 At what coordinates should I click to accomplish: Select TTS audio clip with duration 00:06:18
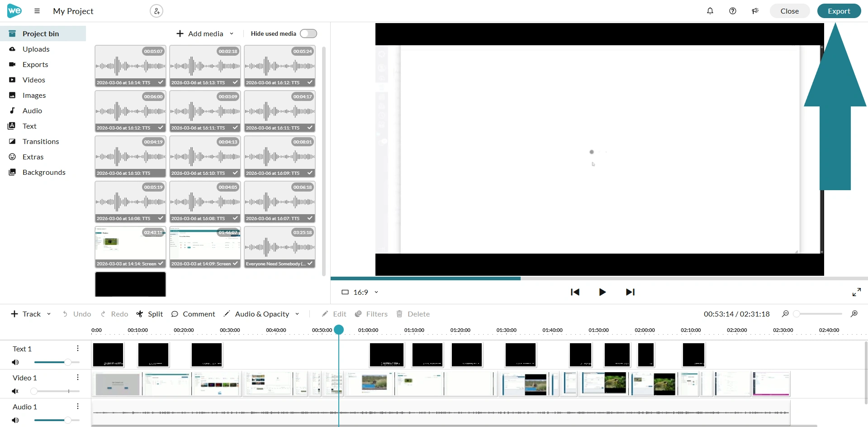(x=280, y=202)
